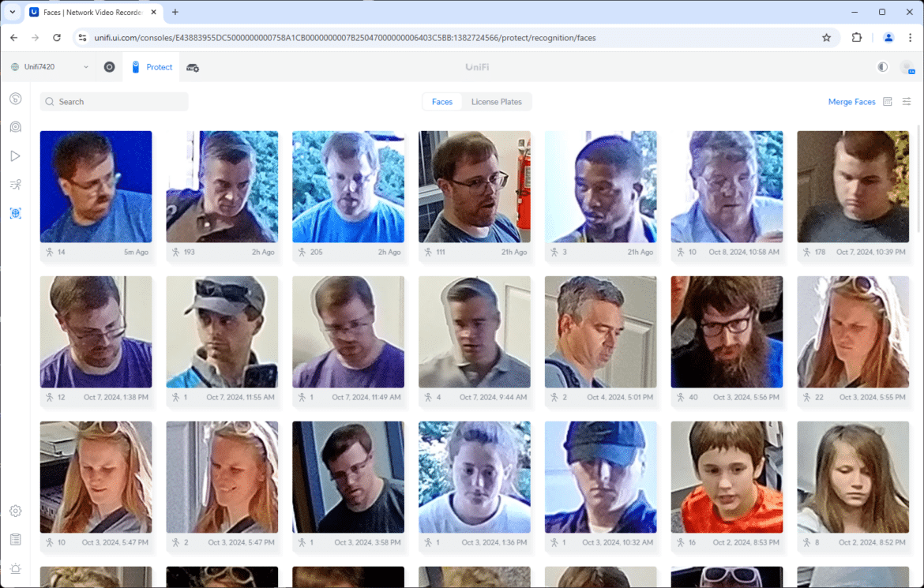This screenshot has height=588, width=924.
Task: Open face thumbnail dated Oct 7, 2024, 9:44 AM
Action: tap(475, 331)
